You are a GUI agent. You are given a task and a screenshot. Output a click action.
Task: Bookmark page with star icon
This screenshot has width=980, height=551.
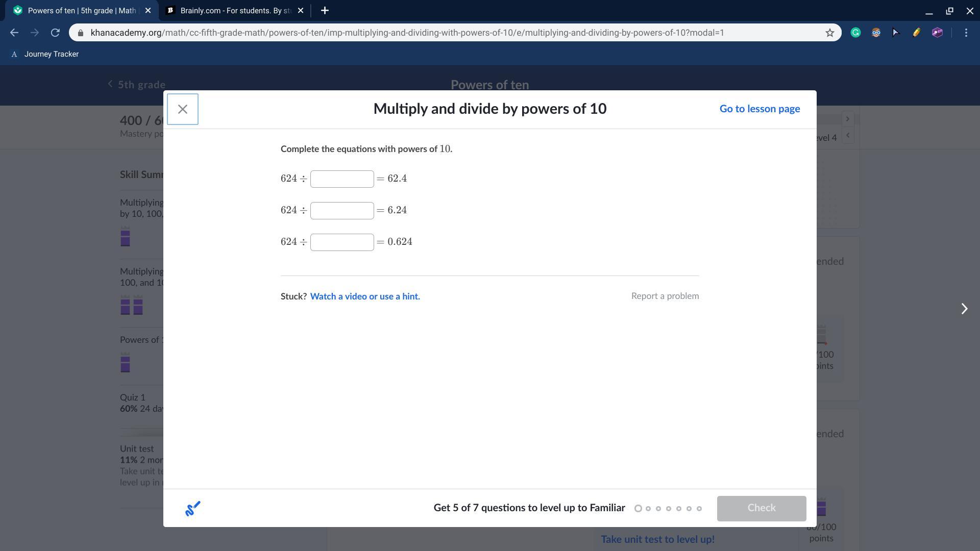tap(829, 33)
